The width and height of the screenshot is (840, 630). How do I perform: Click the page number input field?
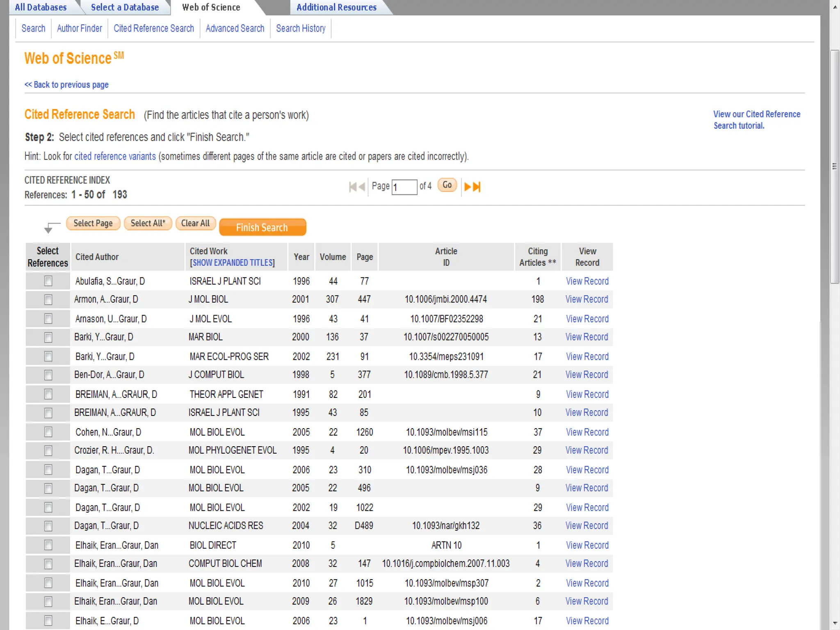coord(404,187)
